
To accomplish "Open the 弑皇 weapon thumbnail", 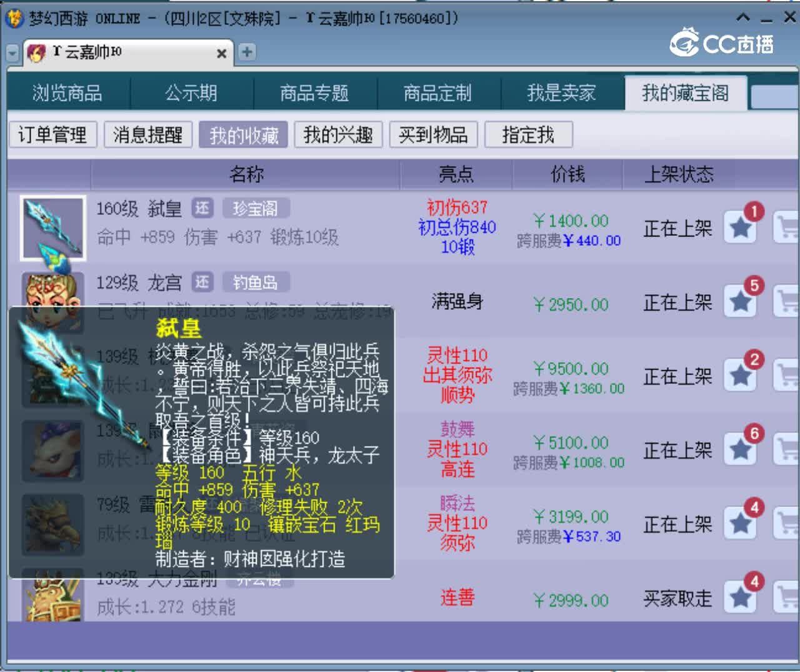I will click(53, 228).
